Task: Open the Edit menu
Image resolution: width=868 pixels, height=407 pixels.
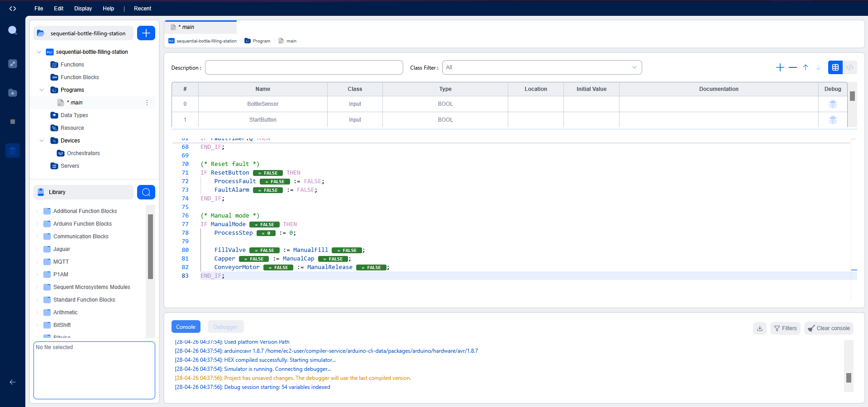Action: click(x=59, y=9)
